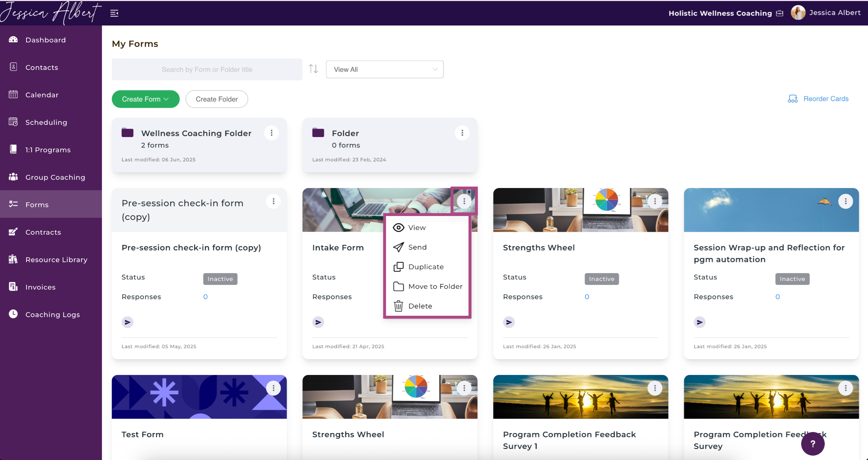Screen dimensions: 868x460
Task: Open options menu for Wellness Coaching Folder
Action: (x=272, y=133)
